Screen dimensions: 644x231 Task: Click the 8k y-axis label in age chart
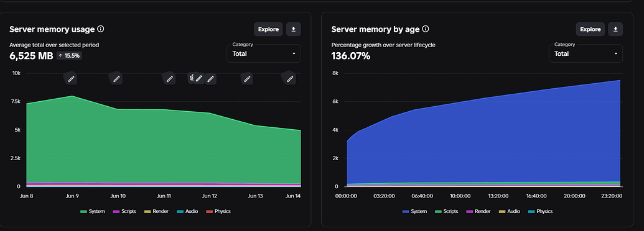coord(335,73)
